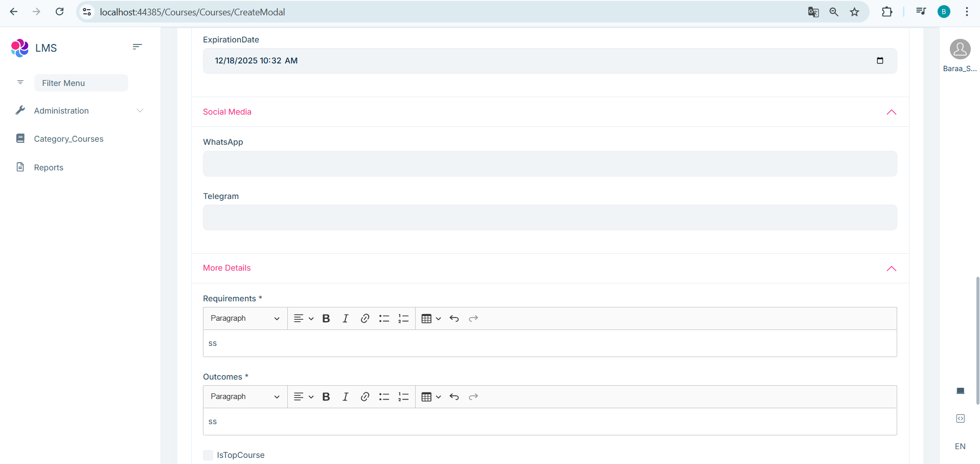Open Category_Courses from the sidebar

click(x=69, y=139)
